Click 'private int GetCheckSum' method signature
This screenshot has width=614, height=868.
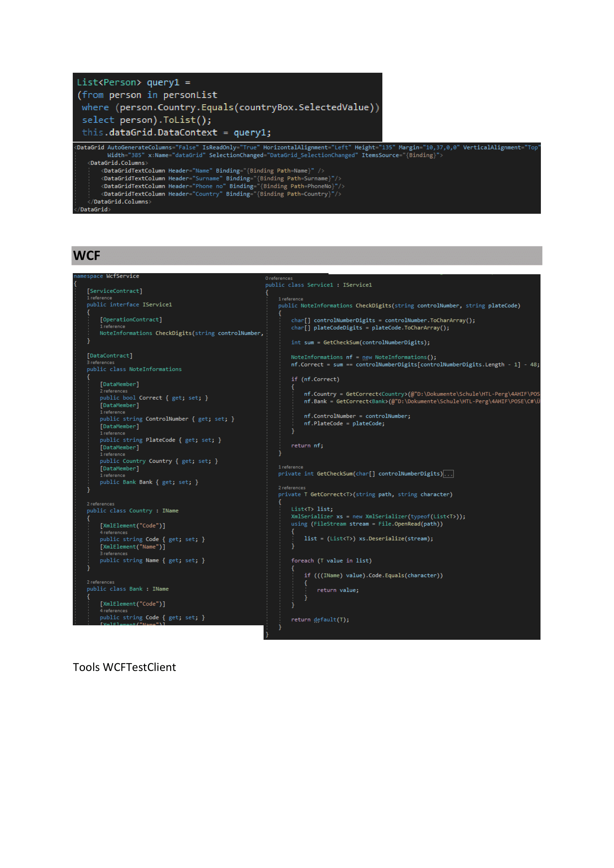pyautogui.click(x=360, y=474)
